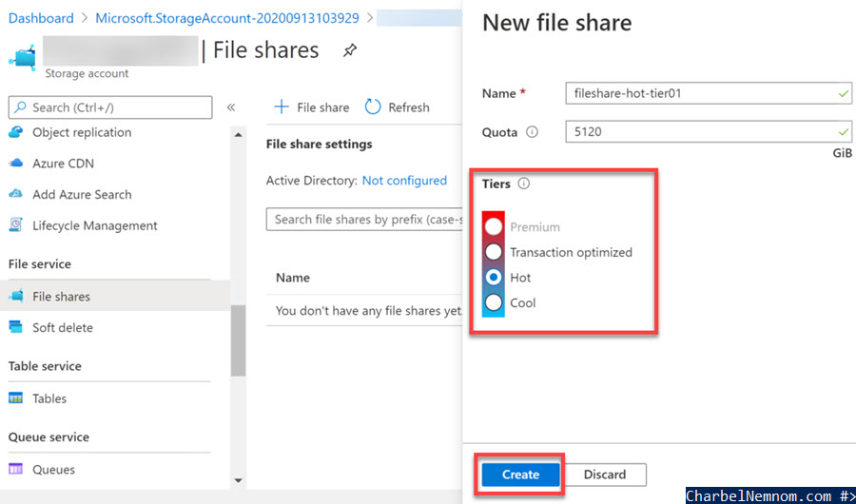The height and width of the screenshot is (504, 856).
Task: Click the Soft delete icon
Action: click(16, 327)
